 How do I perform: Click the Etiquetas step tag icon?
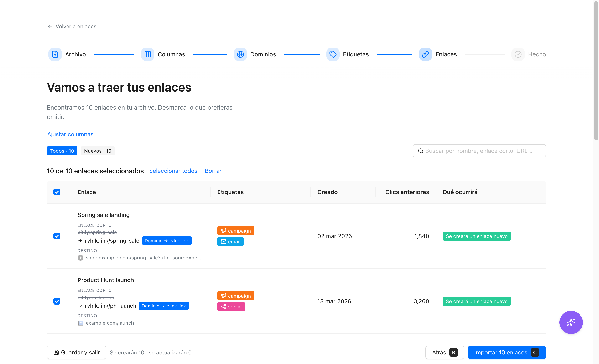333,54
